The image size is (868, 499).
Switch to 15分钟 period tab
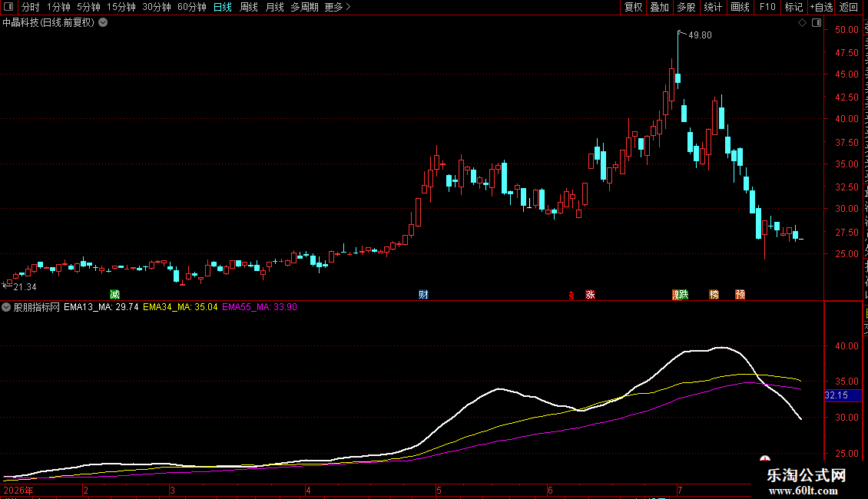(121, 7)
